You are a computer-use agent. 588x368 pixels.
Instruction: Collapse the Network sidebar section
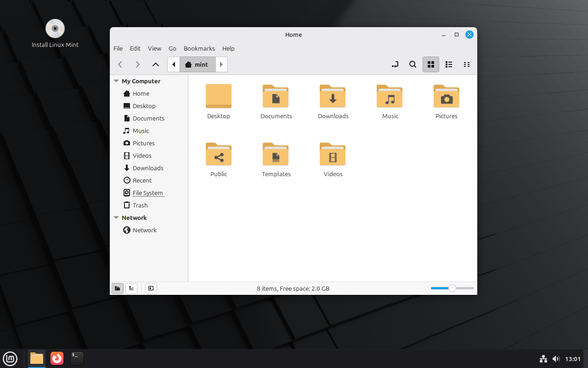coord(116,218)
